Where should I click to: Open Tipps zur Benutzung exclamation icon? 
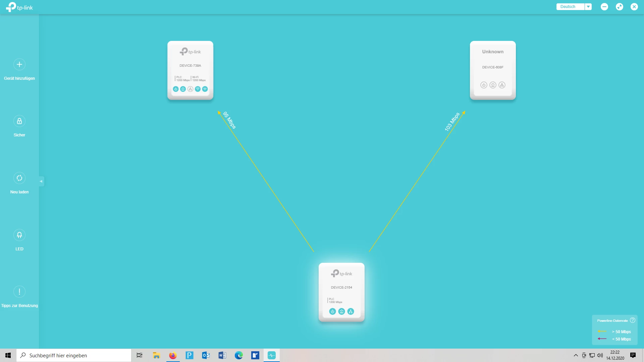pyautogui.click(x=19, y=292)
